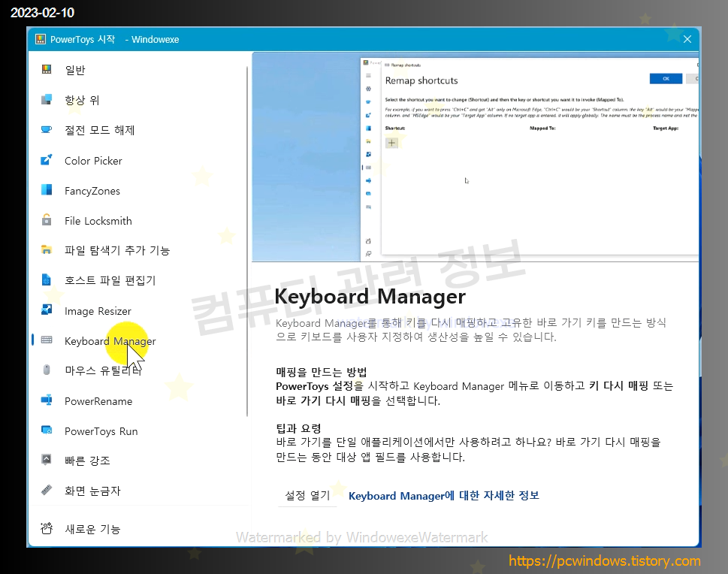Select 호스트 파일 편집기 text
The image size is (728, 574).
(110, 280)
